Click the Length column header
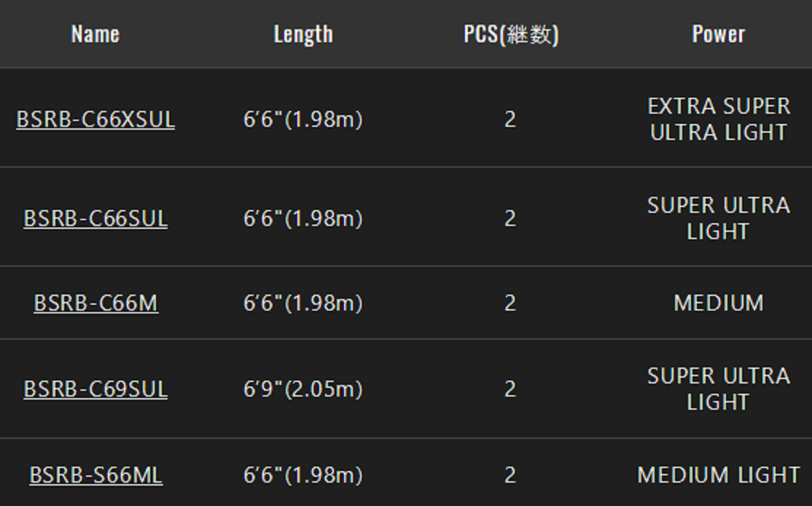Viewport: 812px width, 506px height. coord(303,34)
